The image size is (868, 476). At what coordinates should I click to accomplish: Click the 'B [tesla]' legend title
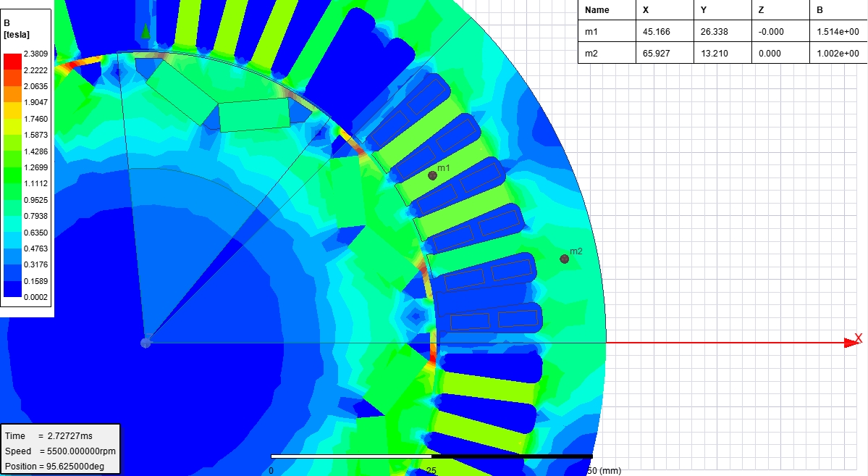(17, 29)
